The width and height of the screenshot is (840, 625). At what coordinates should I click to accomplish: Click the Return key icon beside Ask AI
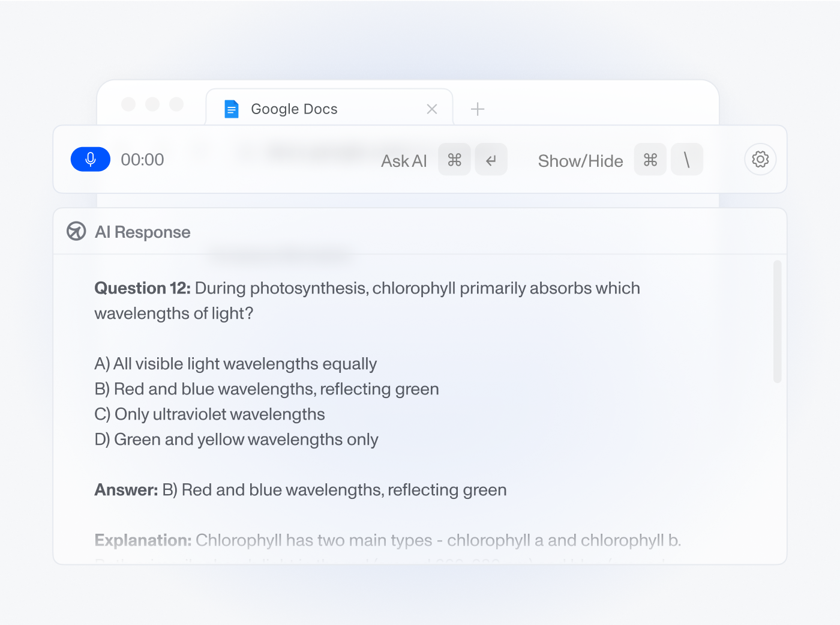pyautogui.click(x=491, y=159)
